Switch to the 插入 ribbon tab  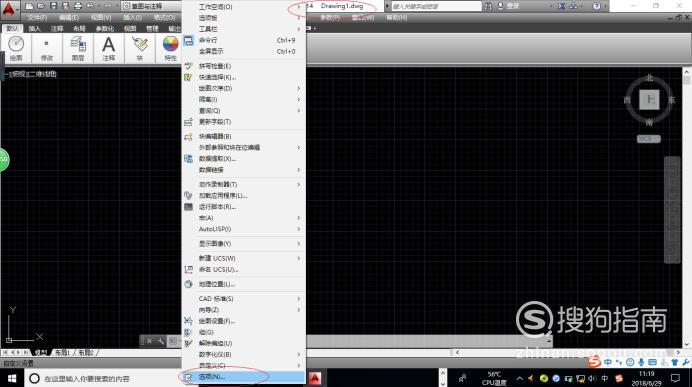[x=35, y=29]
